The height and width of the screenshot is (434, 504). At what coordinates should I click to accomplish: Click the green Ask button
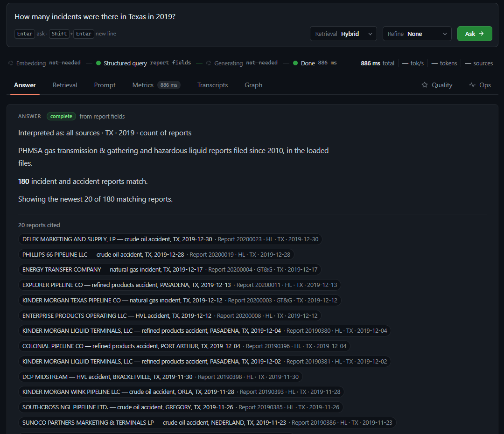475,34
